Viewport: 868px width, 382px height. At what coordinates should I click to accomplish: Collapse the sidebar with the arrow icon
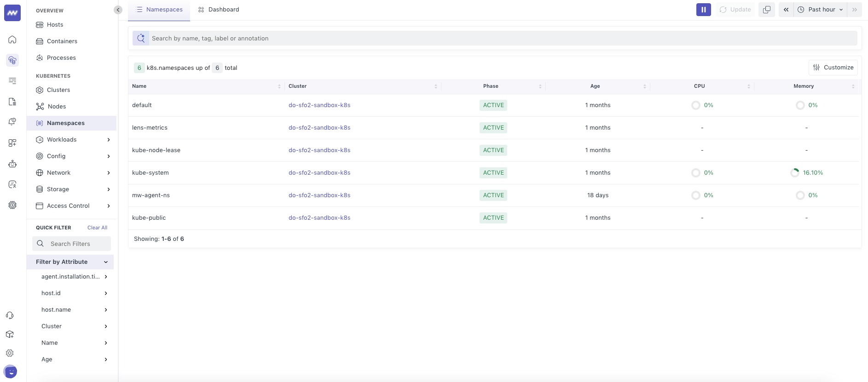(x=118, y=10)
